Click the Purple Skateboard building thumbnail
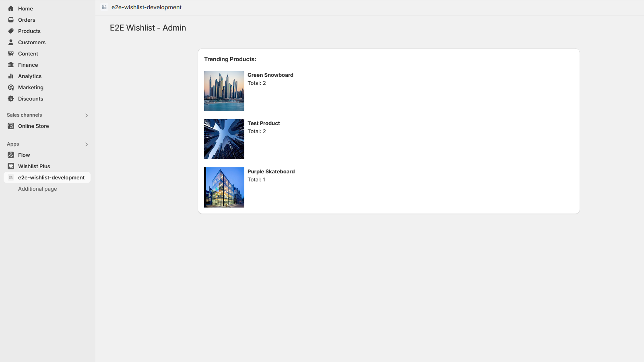 click(224, 187)
